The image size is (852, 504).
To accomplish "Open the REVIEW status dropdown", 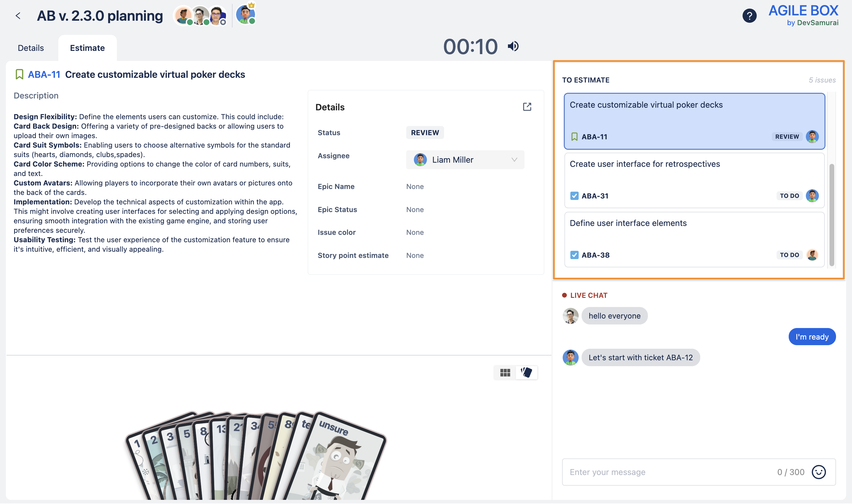I will [425, 133].
